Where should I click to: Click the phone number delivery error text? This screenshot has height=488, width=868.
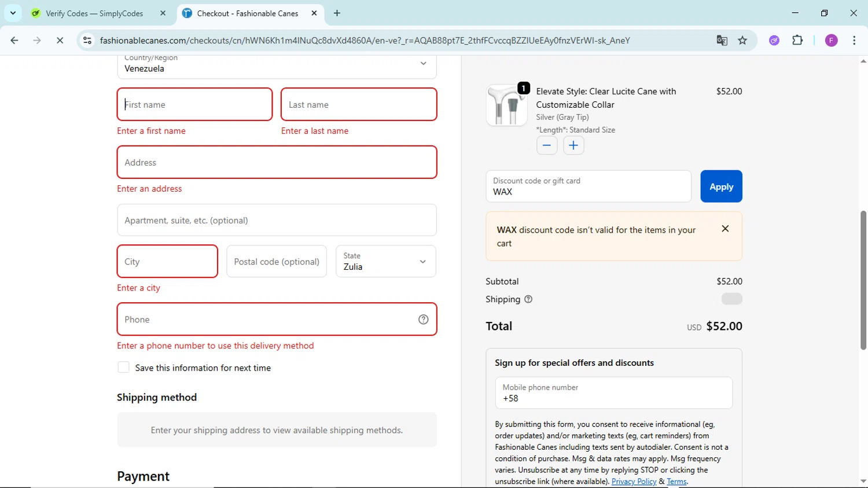tap(215, 346)
